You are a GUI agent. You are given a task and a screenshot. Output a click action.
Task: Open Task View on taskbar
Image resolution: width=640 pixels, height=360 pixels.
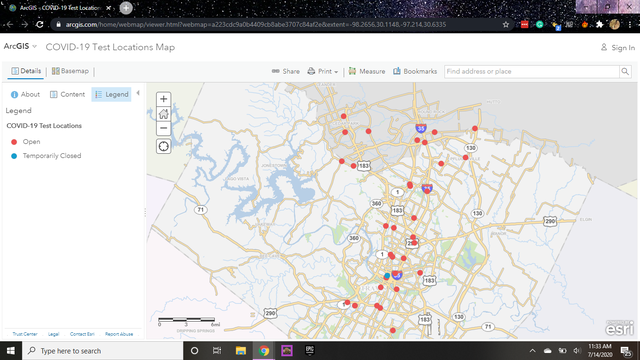[x=217, y=351]
